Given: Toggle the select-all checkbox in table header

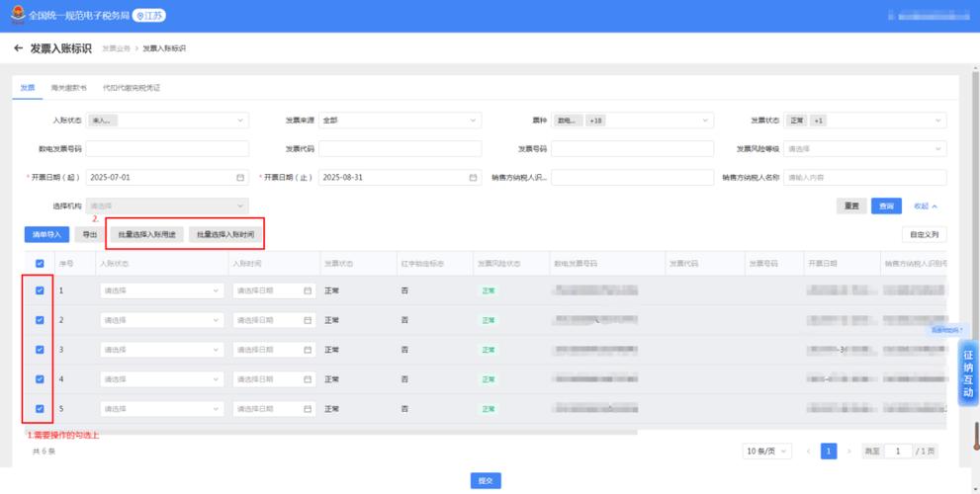Looking at the screenshot, I should tap(40, 264).
